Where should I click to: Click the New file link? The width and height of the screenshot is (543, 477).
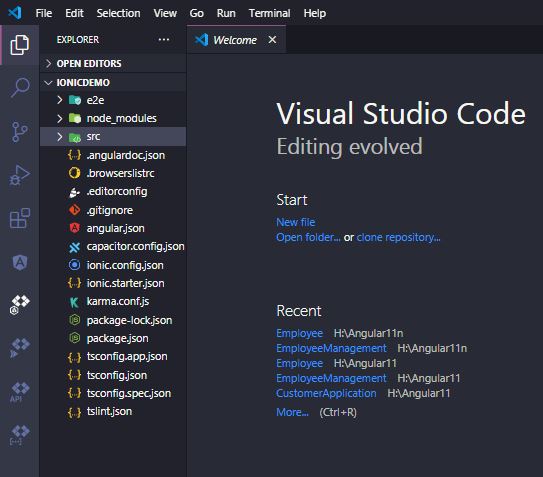pos(295,222)
